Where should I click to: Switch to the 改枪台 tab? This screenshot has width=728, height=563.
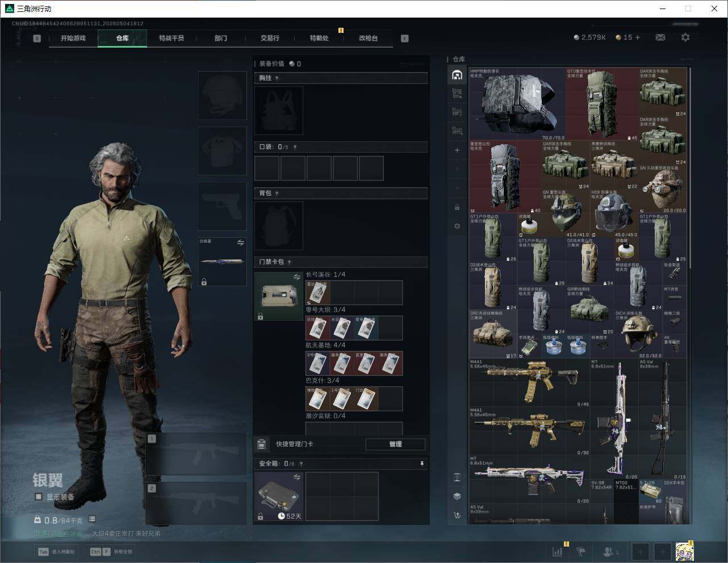(x=368, y=38)
